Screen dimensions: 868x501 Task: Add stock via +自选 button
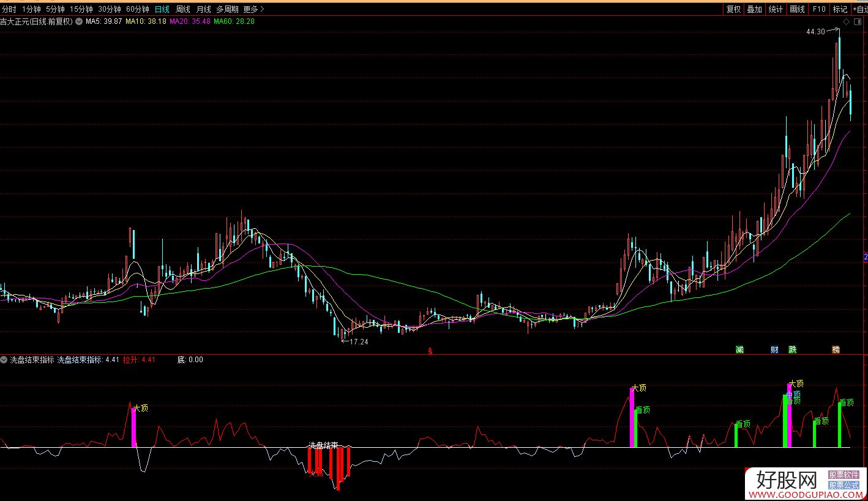coord(860,9)
